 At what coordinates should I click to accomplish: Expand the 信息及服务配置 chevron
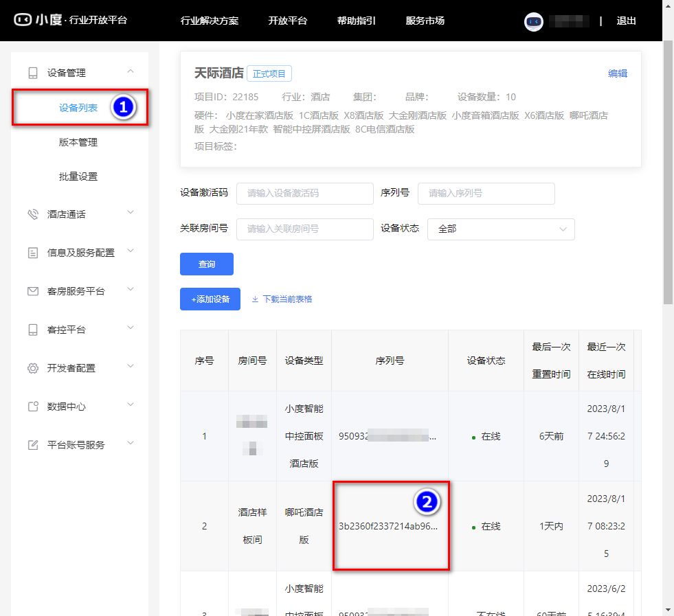coord(131,251)
